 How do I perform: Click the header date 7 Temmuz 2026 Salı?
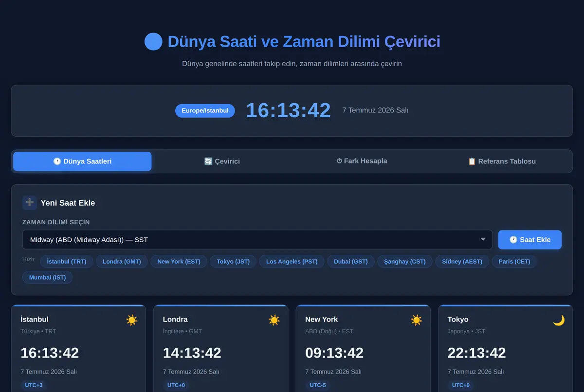point(375,110)
